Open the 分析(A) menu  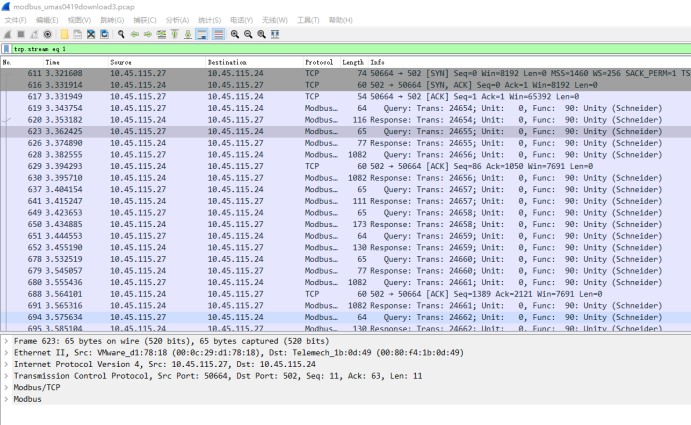coord(176,20)
